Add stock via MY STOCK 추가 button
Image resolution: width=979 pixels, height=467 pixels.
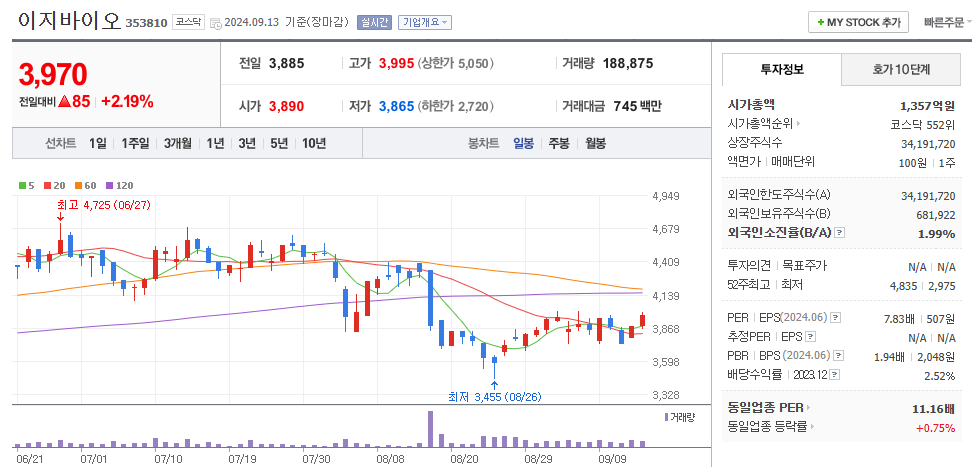[x=858, y=22]
